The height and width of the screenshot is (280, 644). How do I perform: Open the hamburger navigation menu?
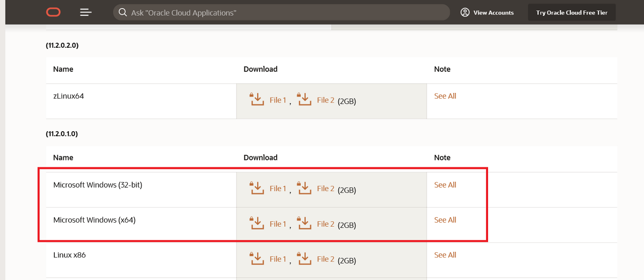tap(86, 12)
